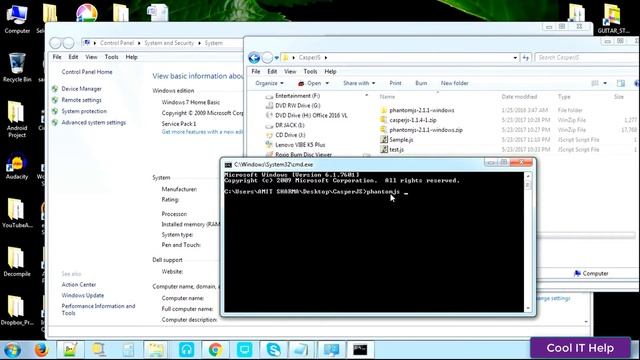Viewport: 640px width, 360px height.
Task: Click the Burn toolbar button
Action: coord(421,83)
